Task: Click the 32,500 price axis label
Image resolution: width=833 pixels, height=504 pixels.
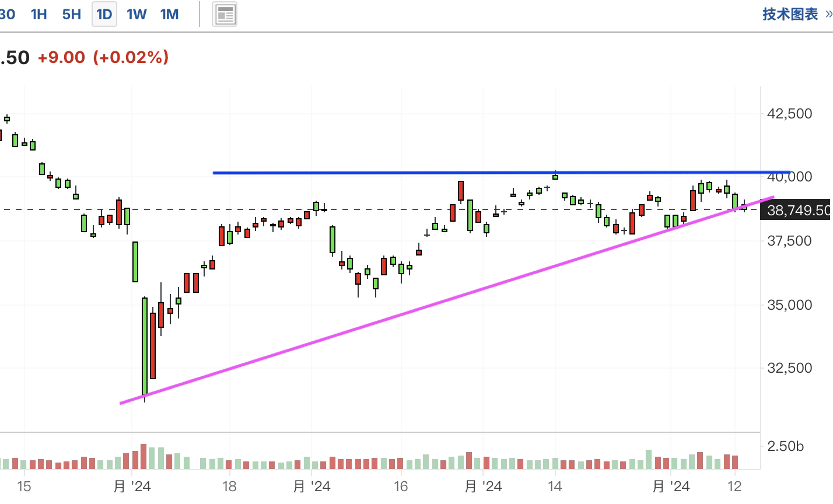Action: point(789,367)
